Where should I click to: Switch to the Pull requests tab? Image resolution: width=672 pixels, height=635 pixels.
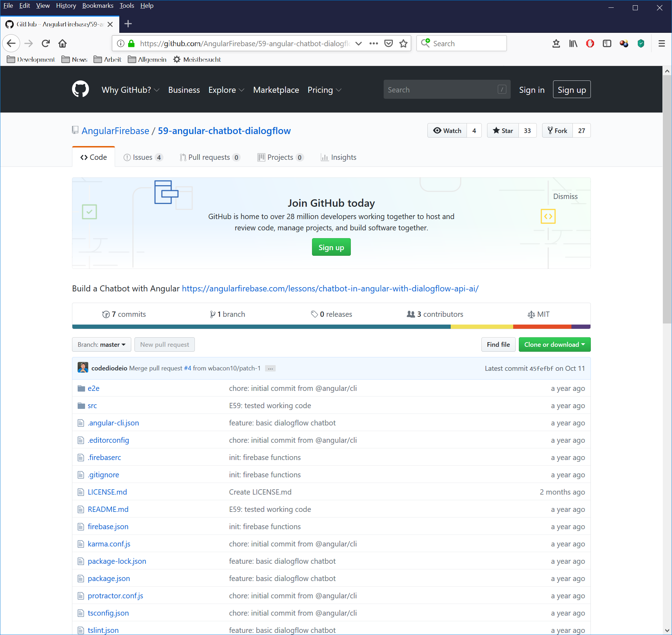coord(210,157)
